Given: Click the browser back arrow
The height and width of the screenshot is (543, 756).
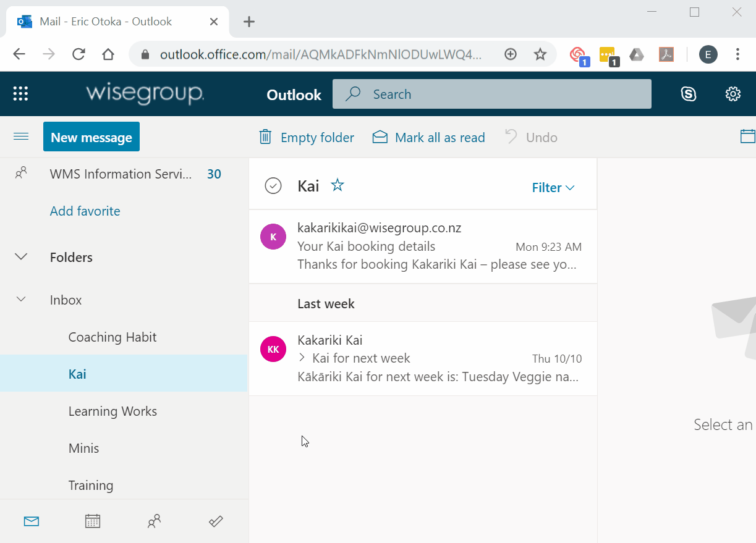Looking at the screenshot, I should (x=19, y=54).
